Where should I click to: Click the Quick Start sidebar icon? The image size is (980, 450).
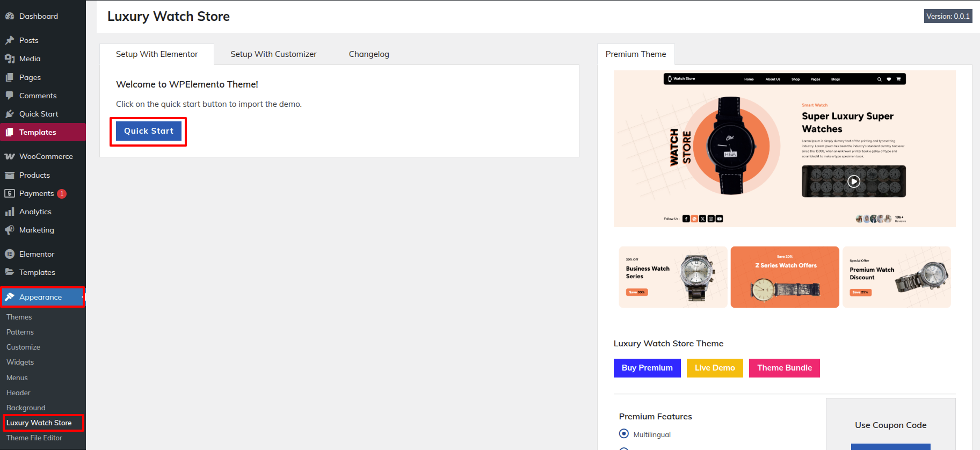pos(10,114)
